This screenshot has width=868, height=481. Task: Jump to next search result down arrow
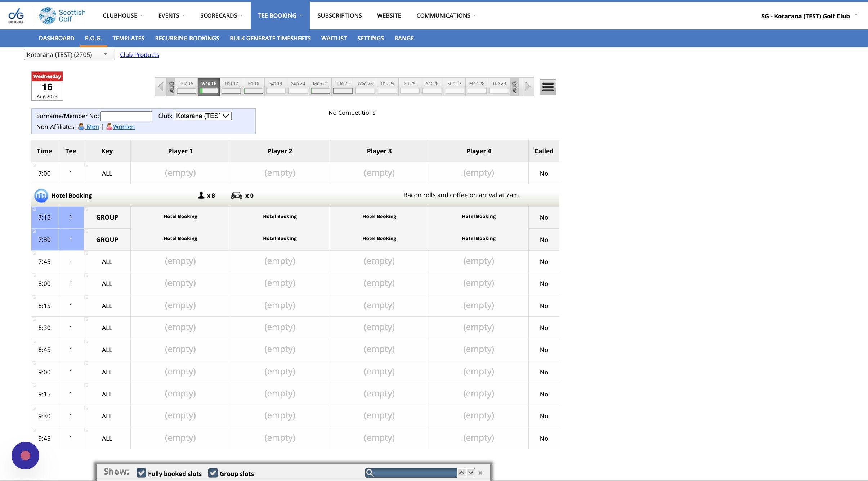[471, 473]
